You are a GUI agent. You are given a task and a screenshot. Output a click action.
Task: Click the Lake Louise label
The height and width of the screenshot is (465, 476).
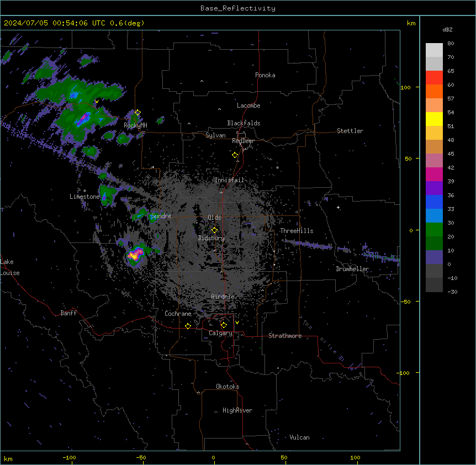10,267
